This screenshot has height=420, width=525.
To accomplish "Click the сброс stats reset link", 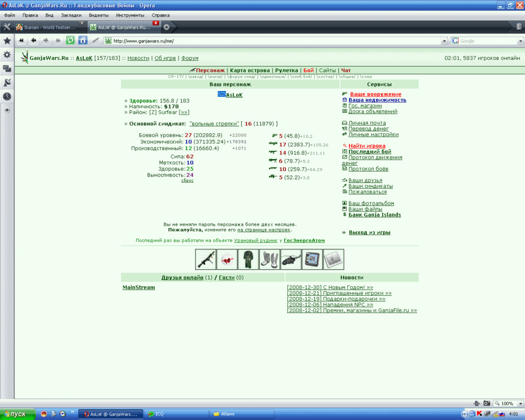I will 187,181.
